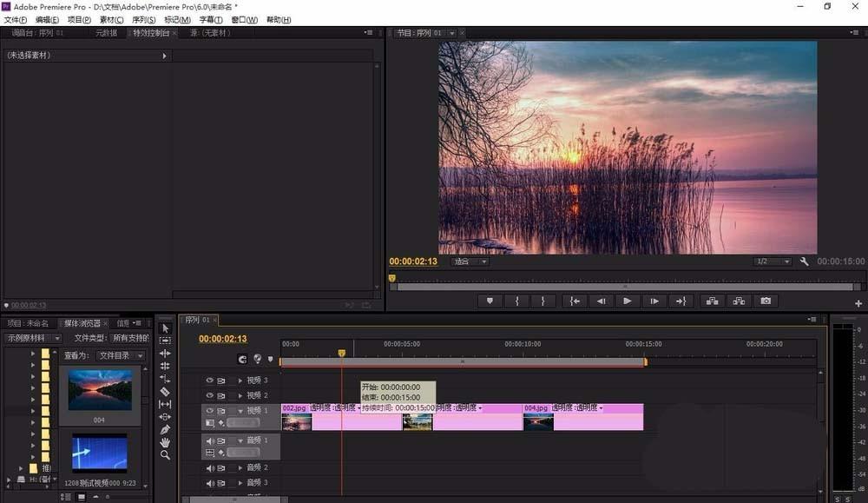
Task: Select the 004 image thumbnail in media browser
Action: coord(100,390)
